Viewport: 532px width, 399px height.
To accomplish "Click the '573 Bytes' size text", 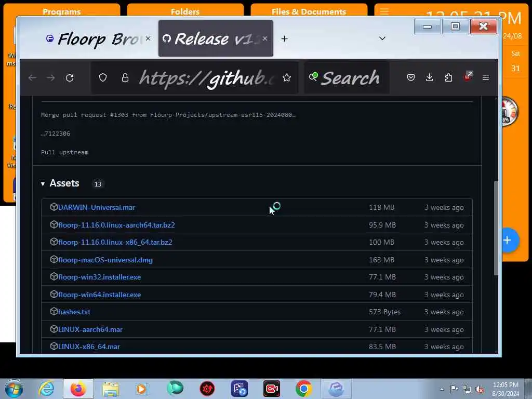I will pos(384,312).
